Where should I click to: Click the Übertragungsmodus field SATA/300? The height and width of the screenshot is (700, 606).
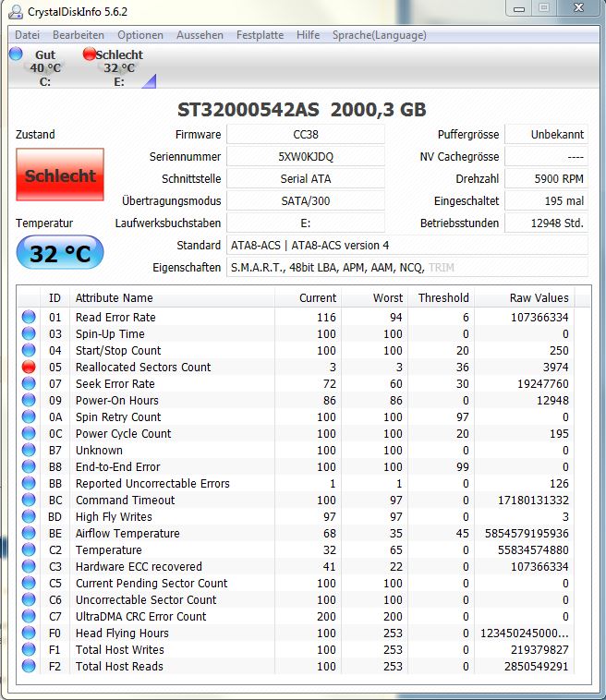click(x=306, y=201)
